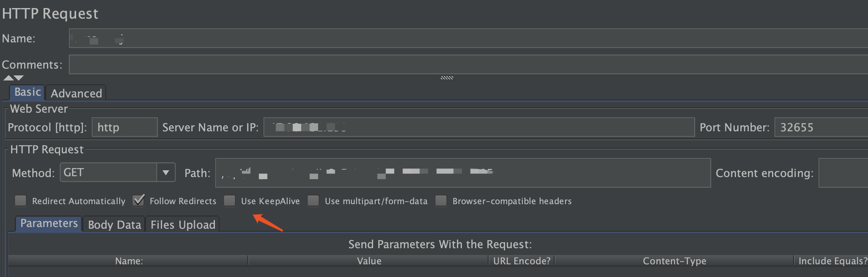Image resolution: width=868 pixels, height=277 pixels.
Task: Check Use multipart/form-data
Action: [313, 201]
